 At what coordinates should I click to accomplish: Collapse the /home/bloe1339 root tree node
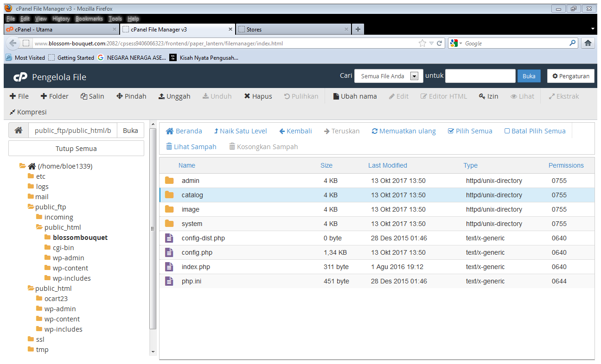tap(22, 166)
